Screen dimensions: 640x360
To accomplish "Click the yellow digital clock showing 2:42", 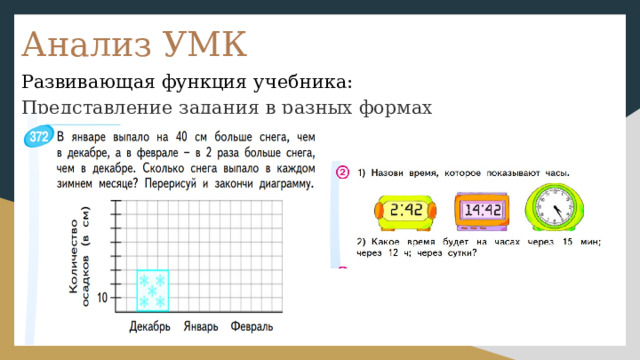I will point(405,212).
